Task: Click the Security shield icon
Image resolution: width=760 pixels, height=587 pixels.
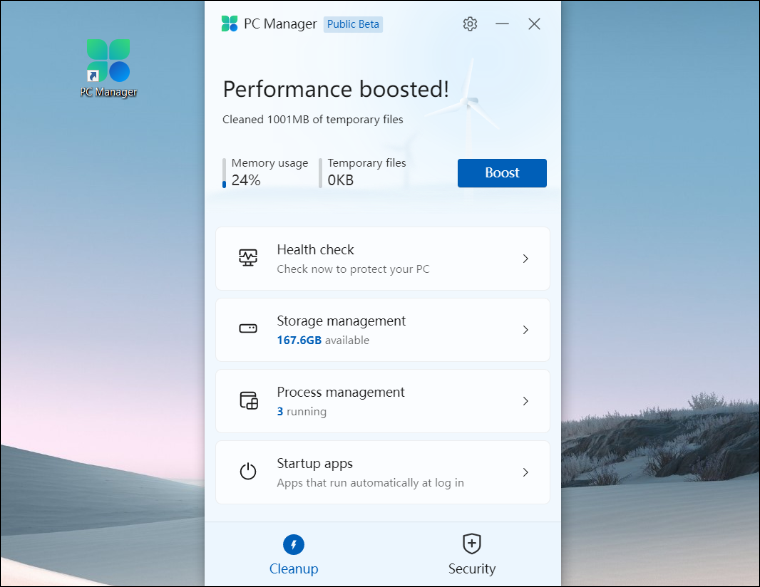Action: click(472, 544)
